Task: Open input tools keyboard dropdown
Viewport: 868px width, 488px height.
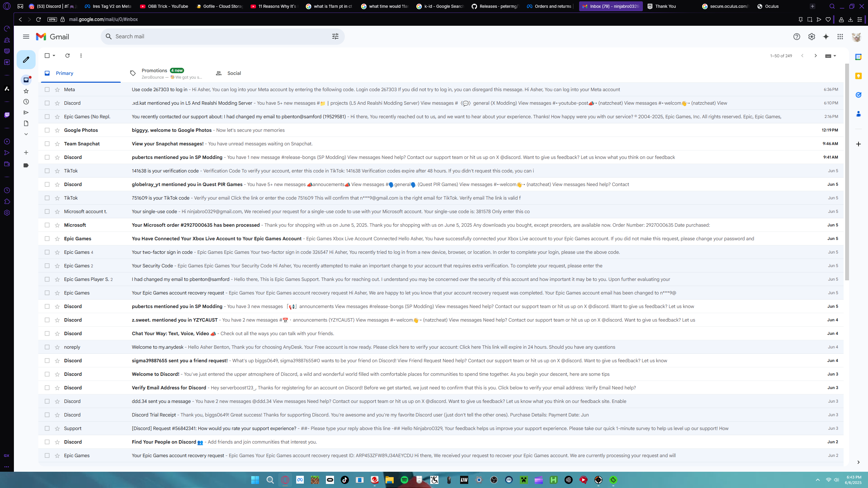Action: (x=831, y=56)
